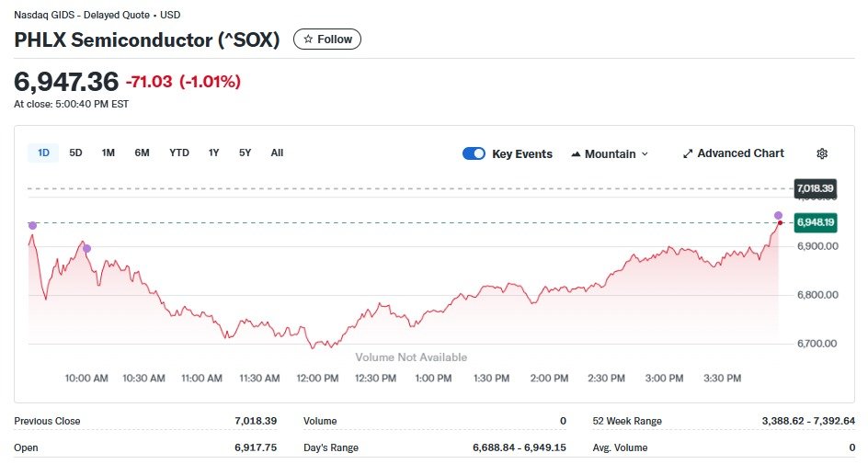Click the 6,948.19 current price label

point(816,222)
